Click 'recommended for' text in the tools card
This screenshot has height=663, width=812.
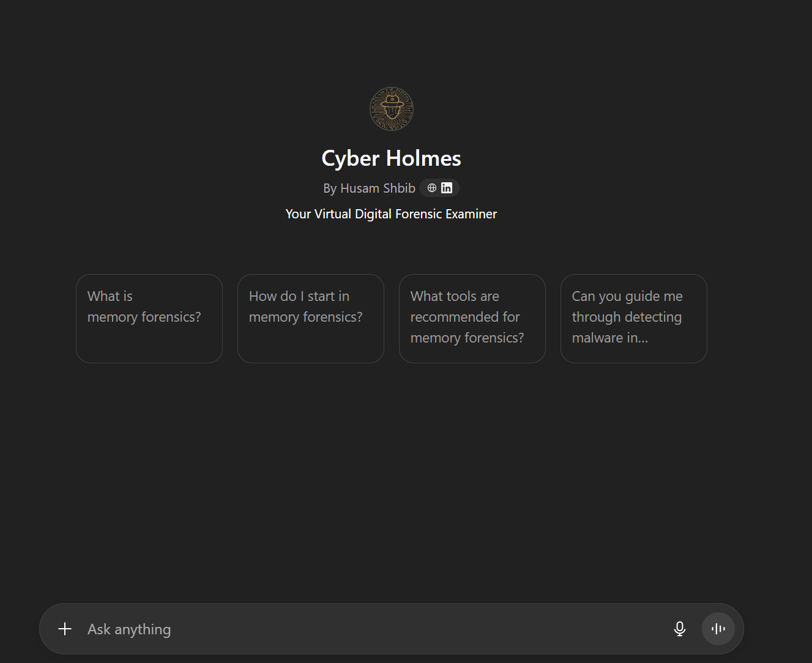pos(465,317)
